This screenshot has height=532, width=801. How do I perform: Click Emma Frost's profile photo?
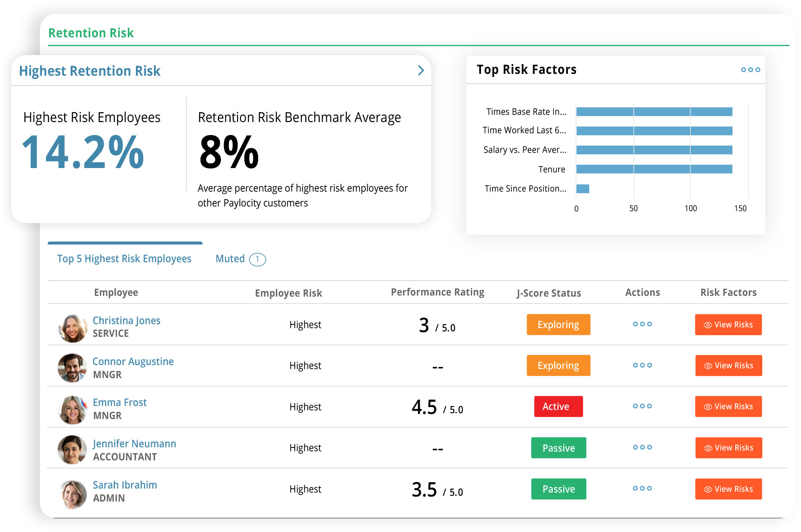tap(72, 410)
